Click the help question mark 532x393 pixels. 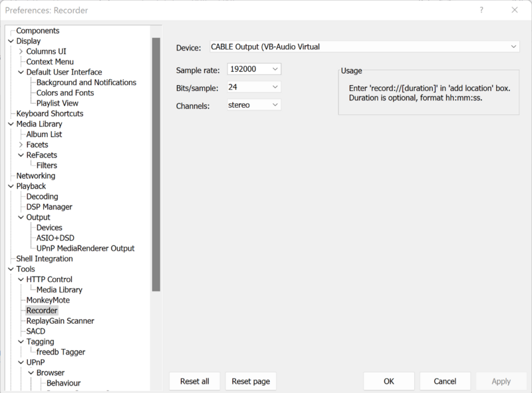[x=481, y=10]
